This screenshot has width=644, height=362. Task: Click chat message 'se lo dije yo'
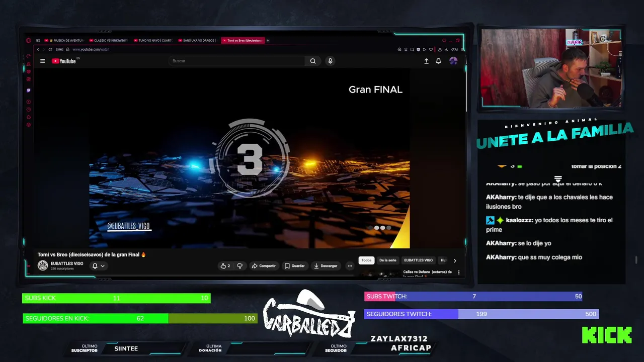click(534, 243)
